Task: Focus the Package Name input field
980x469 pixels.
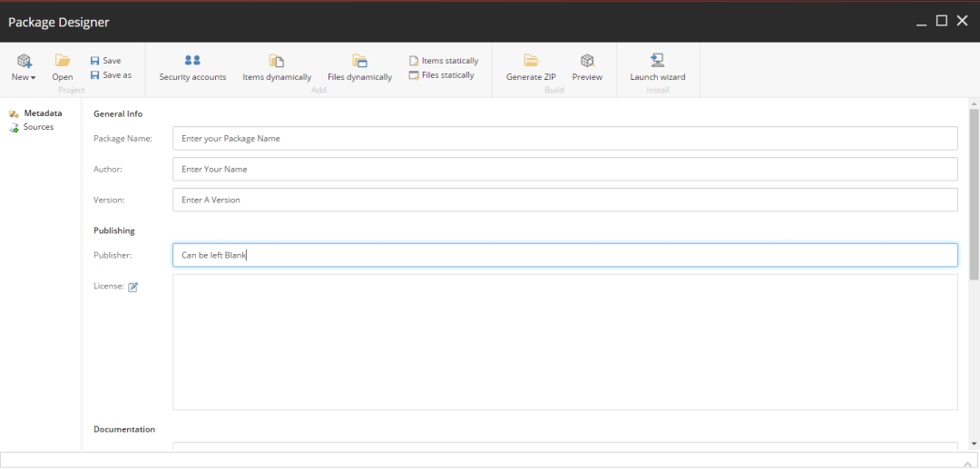Action: coord(564,139)
